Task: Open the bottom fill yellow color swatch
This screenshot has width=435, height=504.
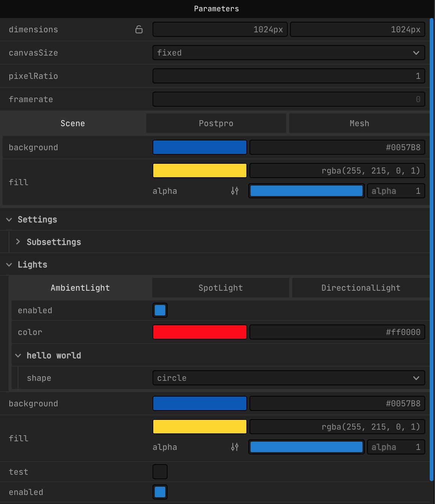Action: [x=200, y=427]
